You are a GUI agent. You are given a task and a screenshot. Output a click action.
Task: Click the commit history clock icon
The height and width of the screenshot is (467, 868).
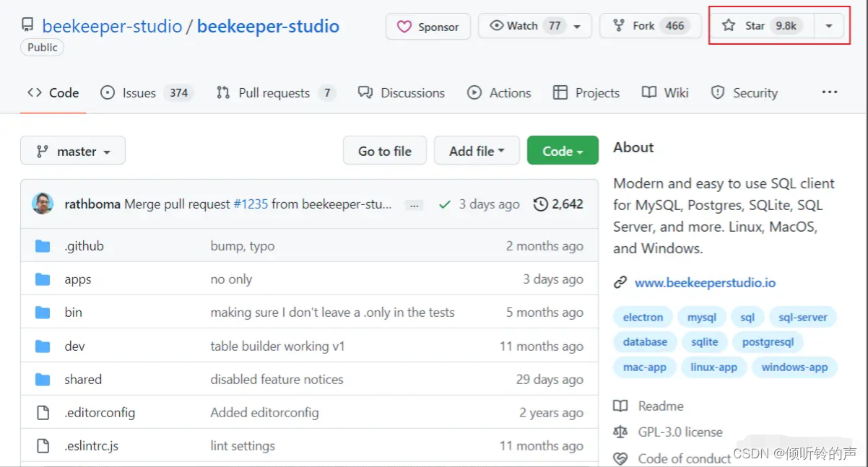(540, 204)
